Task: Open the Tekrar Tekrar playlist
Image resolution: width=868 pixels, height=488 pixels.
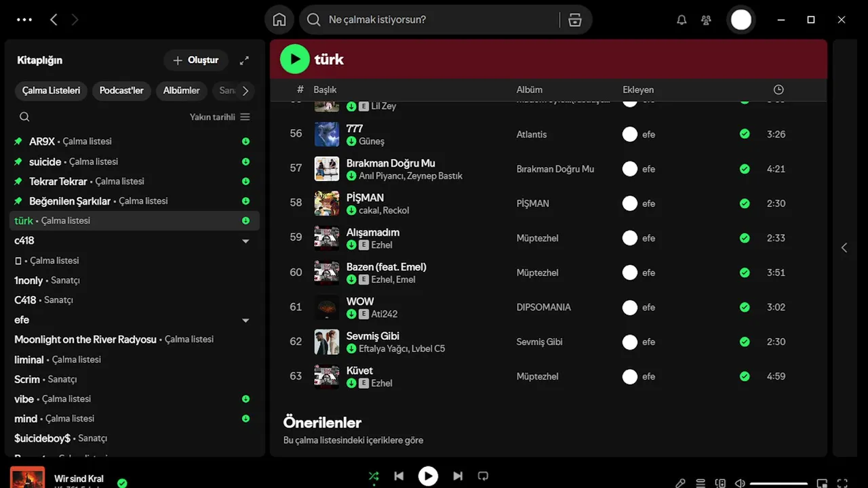Action: click(x=134, y=181)
